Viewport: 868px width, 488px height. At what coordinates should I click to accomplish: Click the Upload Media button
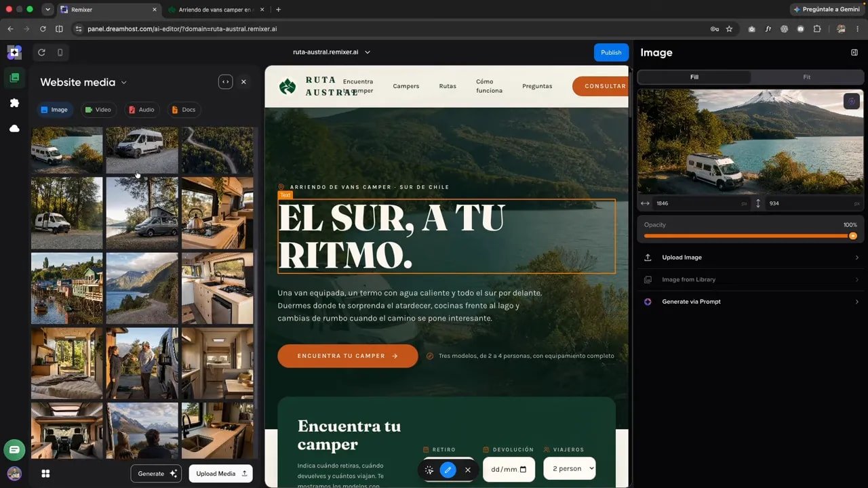pos(221,474)
